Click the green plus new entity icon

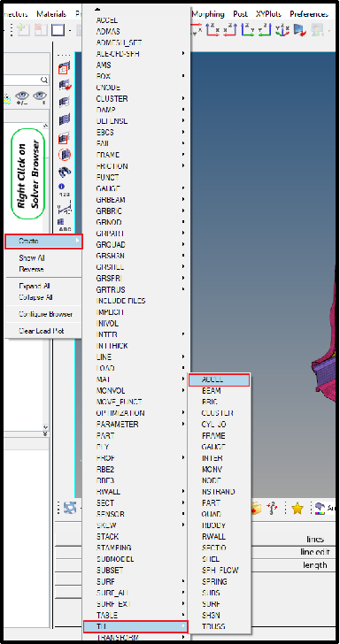(23, 30)
